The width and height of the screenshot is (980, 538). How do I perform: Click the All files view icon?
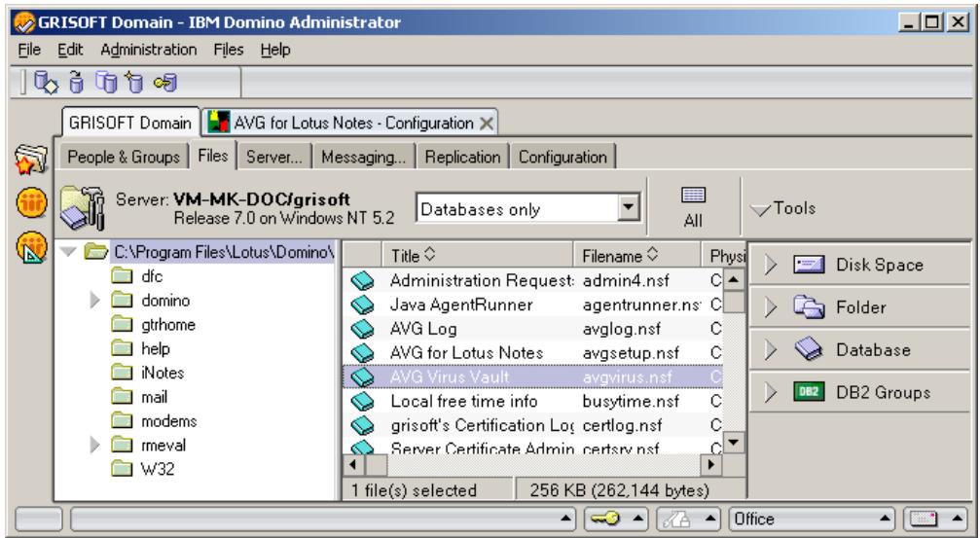(x=693, y=195)
